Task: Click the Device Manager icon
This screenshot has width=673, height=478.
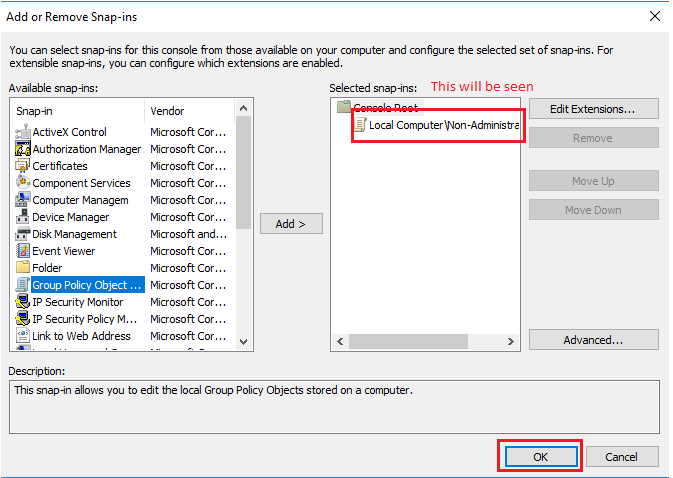Action: (23, 217)
